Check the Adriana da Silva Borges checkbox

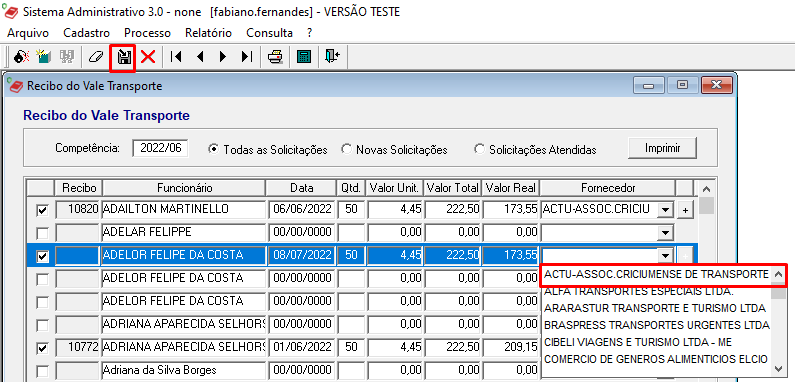(x=43, y=371)
